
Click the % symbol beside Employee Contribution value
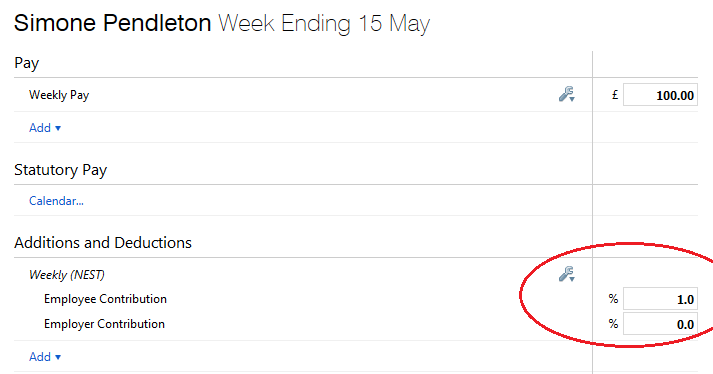(x=613, y=299)
